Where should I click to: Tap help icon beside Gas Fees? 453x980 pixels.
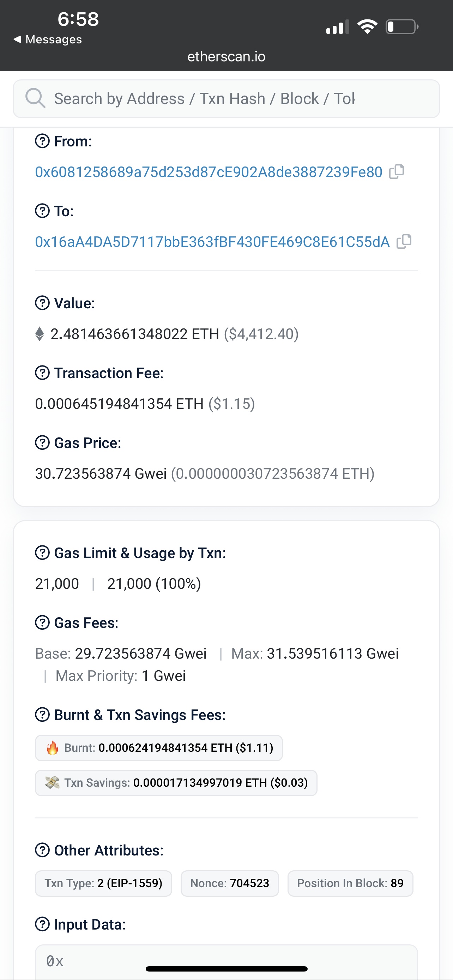(42, 623)
